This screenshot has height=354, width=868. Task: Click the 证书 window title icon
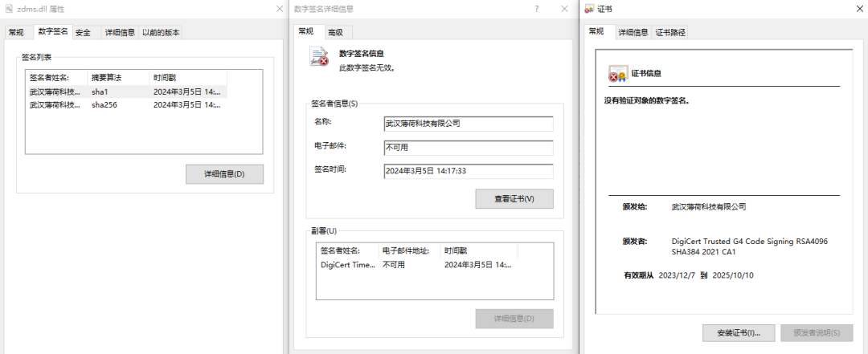pyautogui.click(x=589, y=9)
